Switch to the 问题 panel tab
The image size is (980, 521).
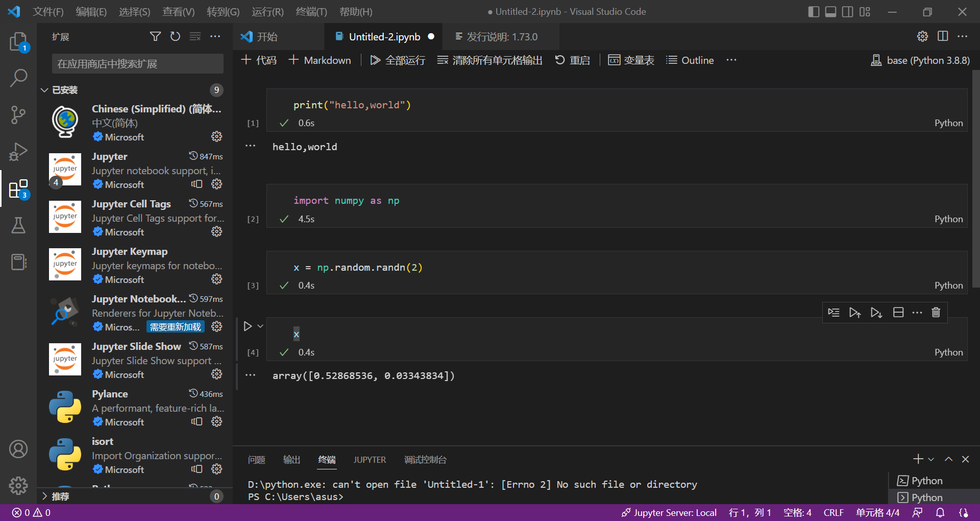257,460
